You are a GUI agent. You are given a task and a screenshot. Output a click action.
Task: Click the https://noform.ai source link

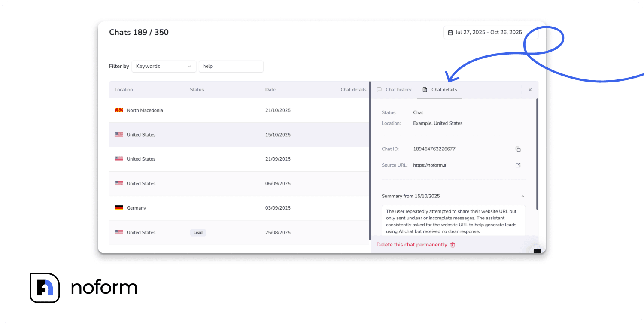pyautogui.click(x=430, y=165)
